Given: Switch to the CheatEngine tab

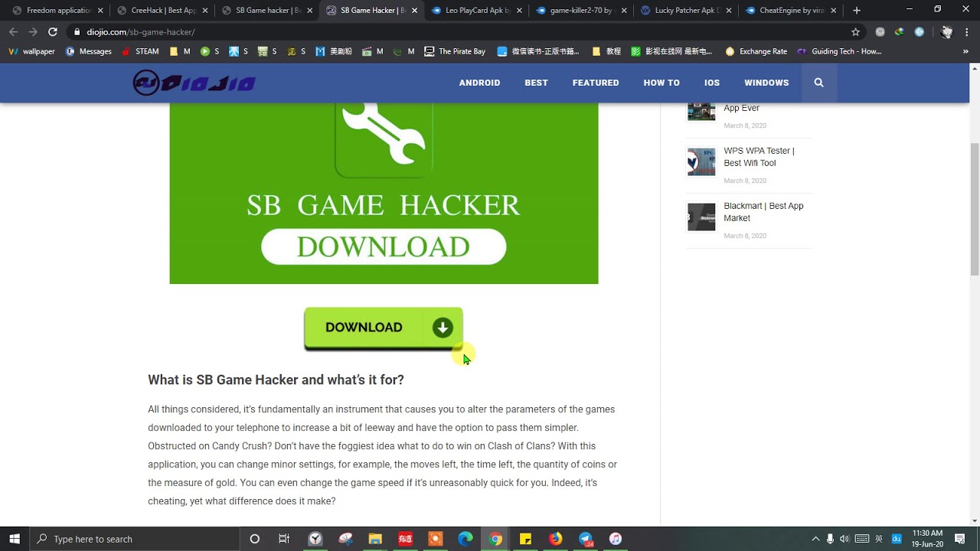Looking at the screenshot, I should 790,11.
